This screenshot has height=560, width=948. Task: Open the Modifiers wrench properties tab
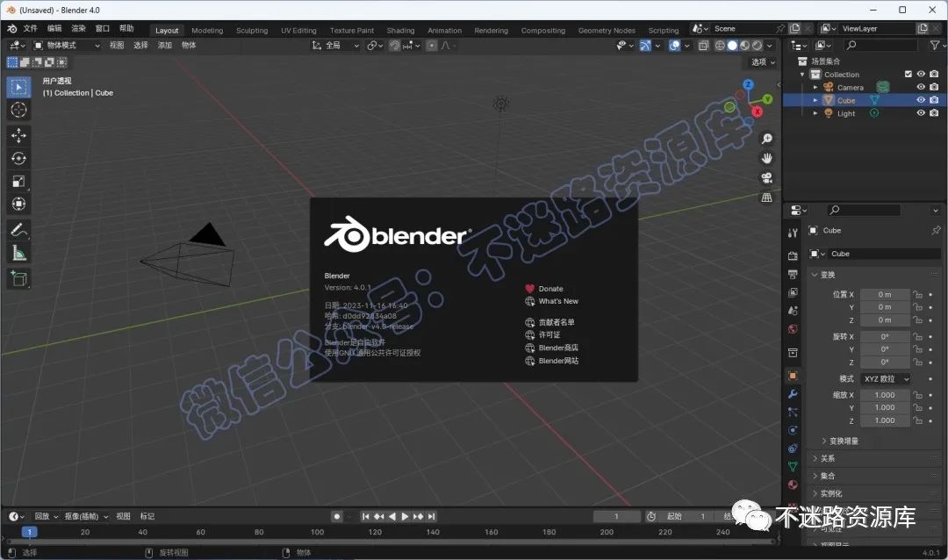[793, 394]
